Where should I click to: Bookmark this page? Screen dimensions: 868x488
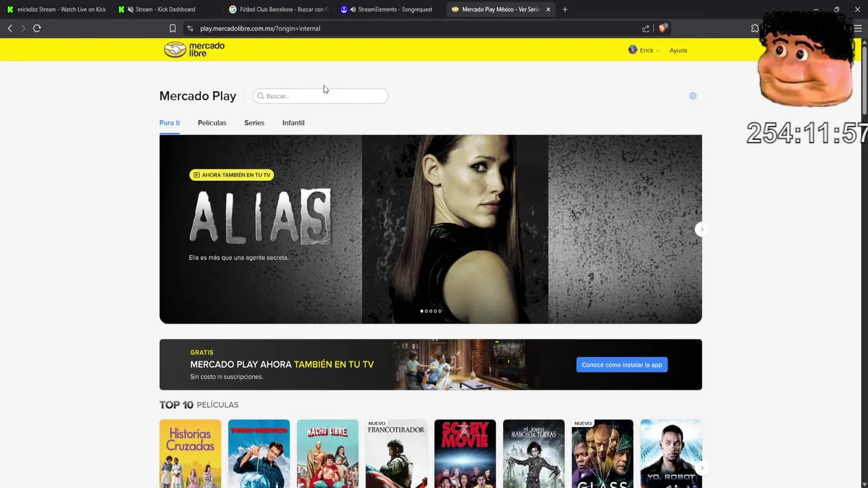point(172,28)
